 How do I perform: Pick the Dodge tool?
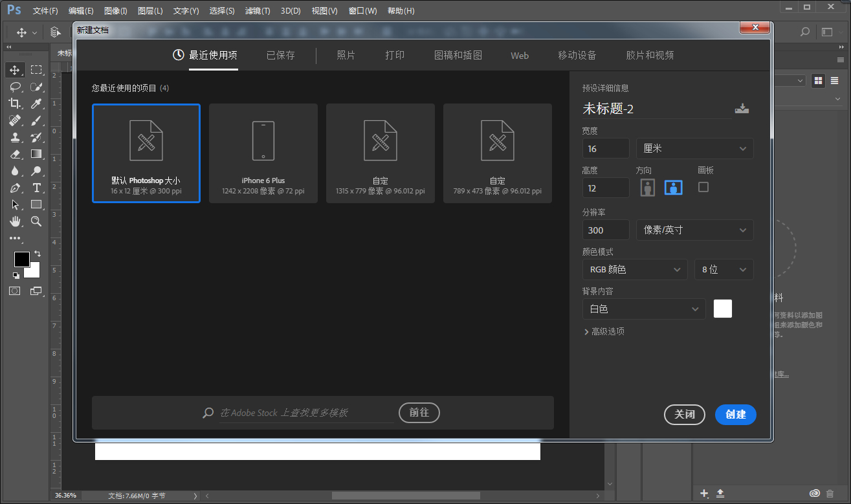pos(36,171)
